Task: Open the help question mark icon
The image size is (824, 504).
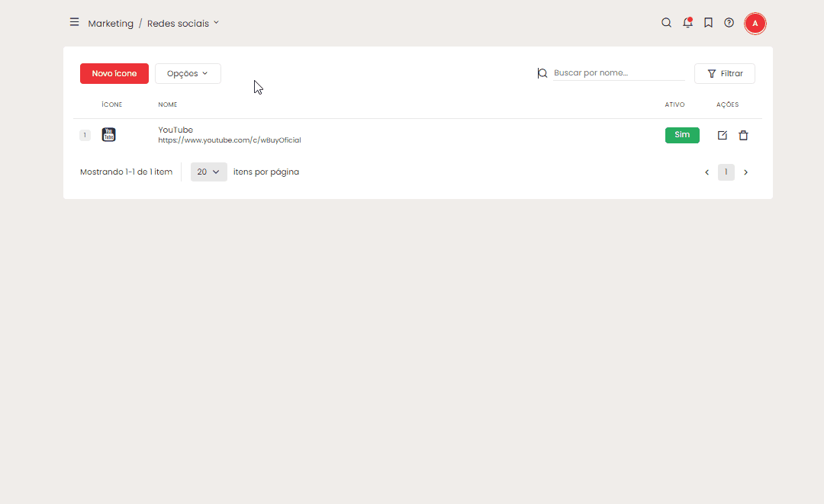Action: [729, 23]
